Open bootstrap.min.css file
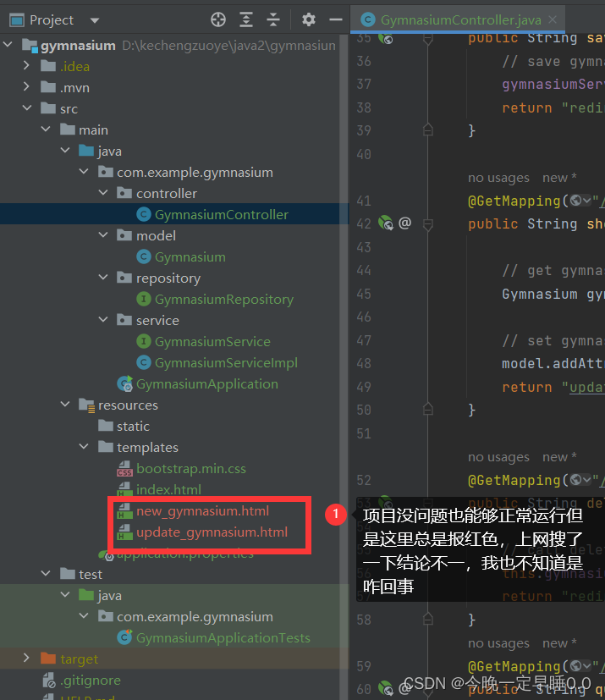605x700 pixels. click(x=191, y=469)
